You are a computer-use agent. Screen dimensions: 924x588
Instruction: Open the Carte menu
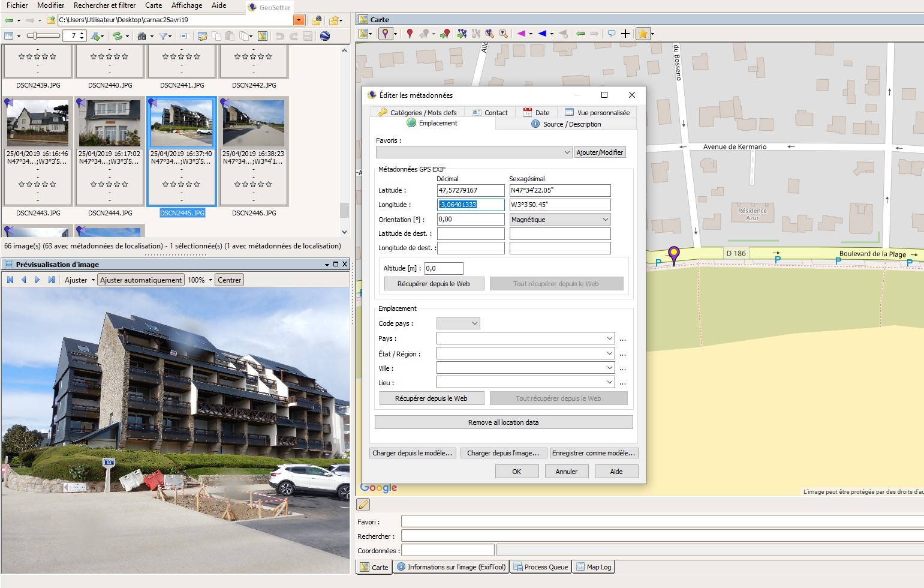154,5
